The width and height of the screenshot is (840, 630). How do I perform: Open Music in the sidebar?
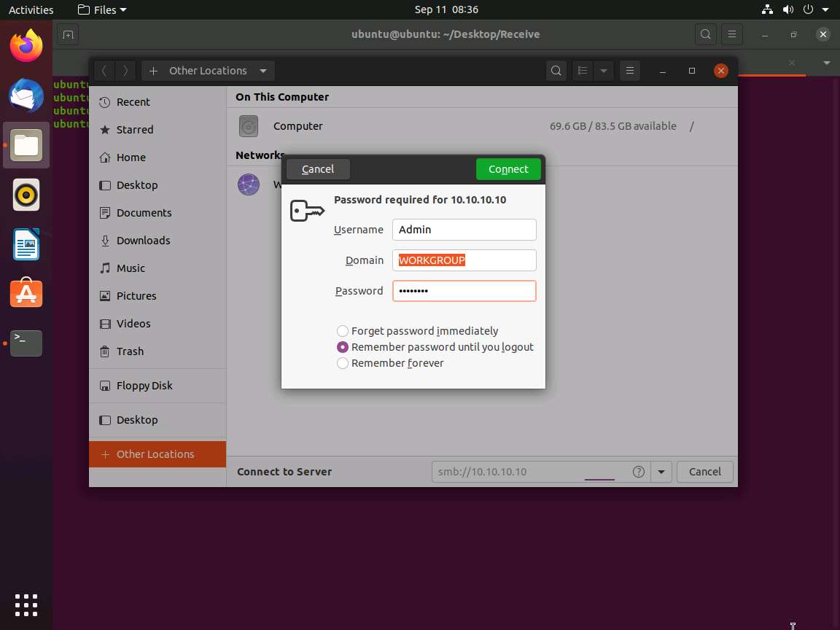[157, 268]
